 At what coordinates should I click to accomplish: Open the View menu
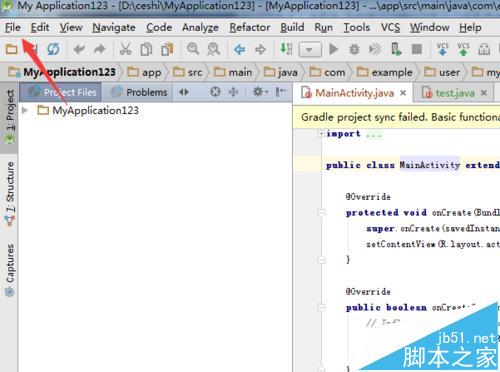[x=71, y=27]
